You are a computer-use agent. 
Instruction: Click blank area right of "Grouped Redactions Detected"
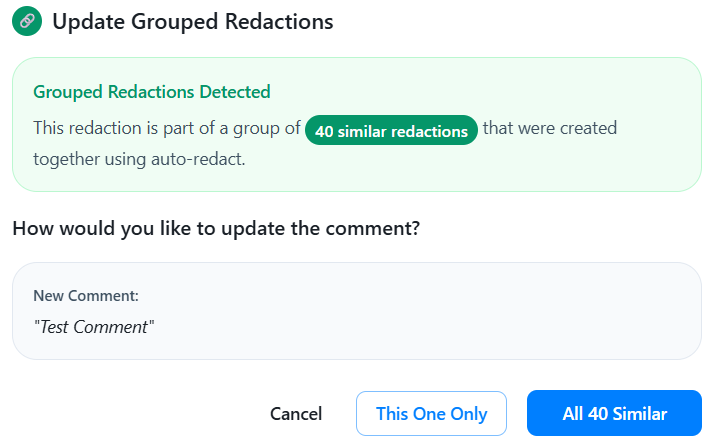point(480,92)
